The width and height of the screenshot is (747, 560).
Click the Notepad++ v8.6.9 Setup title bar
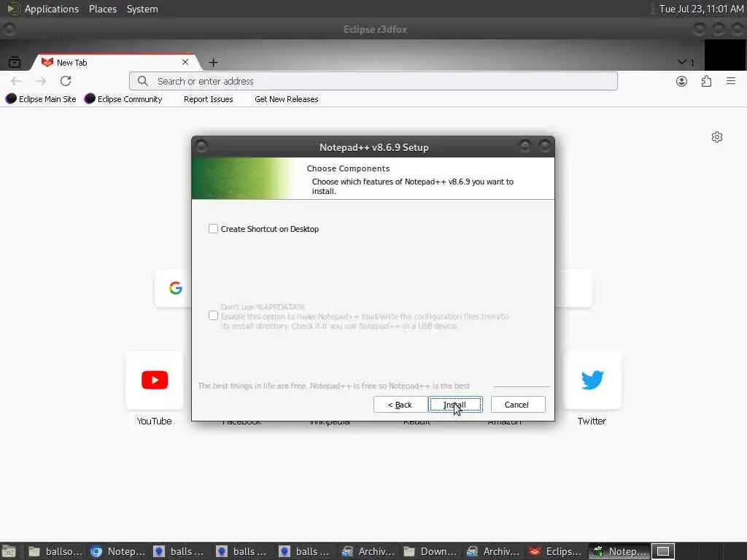click(x=373, y=147)
